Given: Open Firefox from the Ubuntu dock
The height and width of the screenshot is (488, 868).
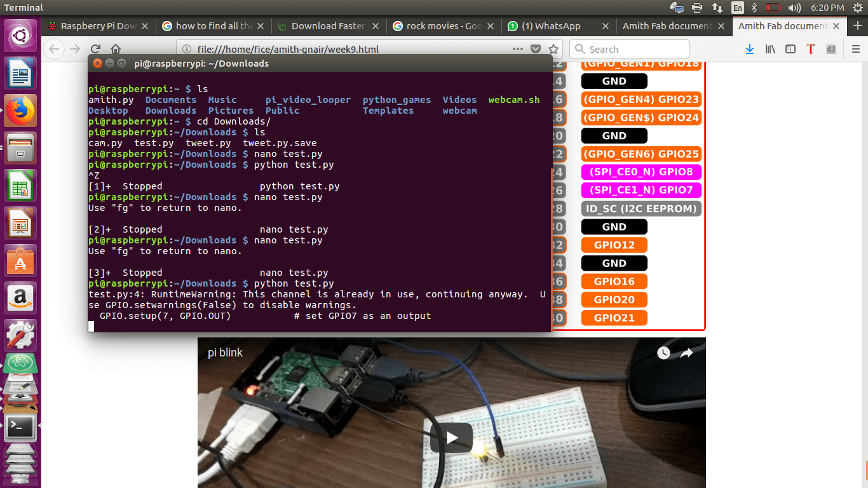Looking at the screenshot, I should tap(20, 111).
